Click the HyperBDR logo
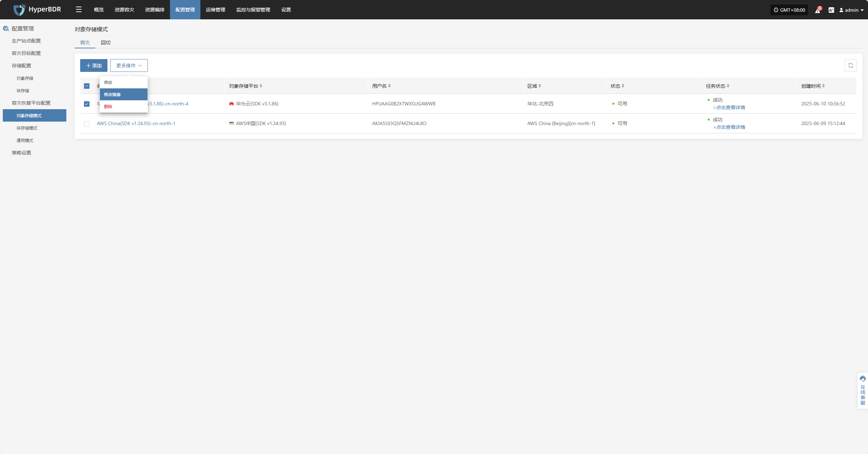868x454 pixels. (x=37, y=10)
